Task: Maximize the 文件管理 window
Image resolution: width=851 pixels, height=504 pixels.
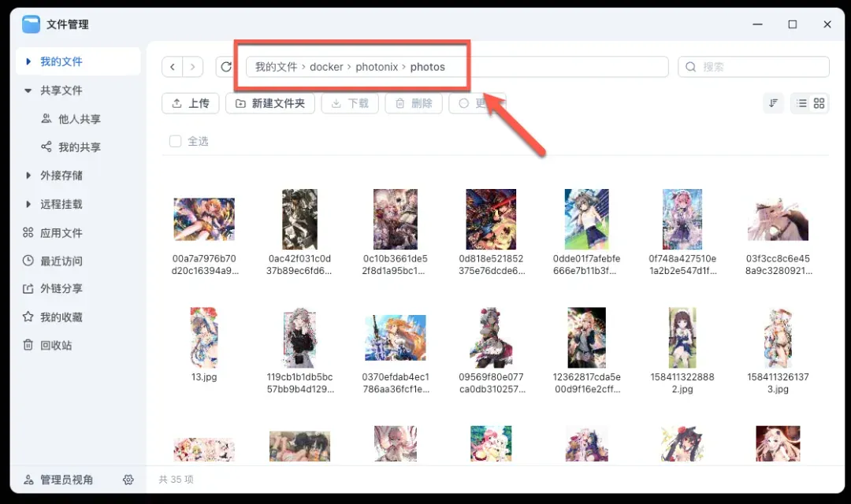Action: click(793, 24)
